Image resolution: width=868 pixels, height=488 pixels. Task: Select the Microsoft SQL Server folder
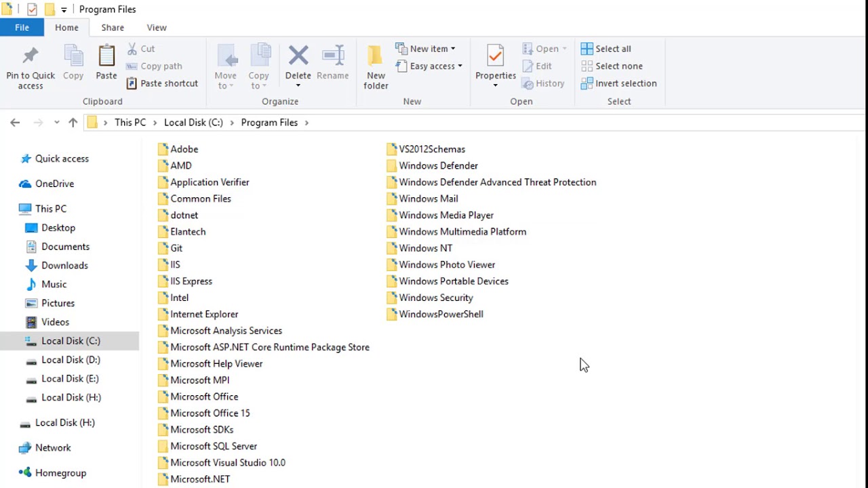[208, 446]
